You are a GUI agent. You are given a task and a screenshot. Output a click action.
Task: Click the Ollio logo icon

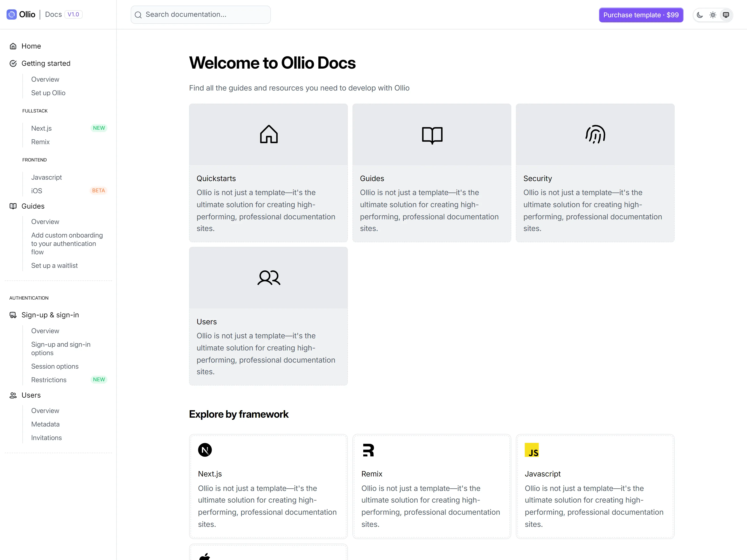tap(11, 14)
